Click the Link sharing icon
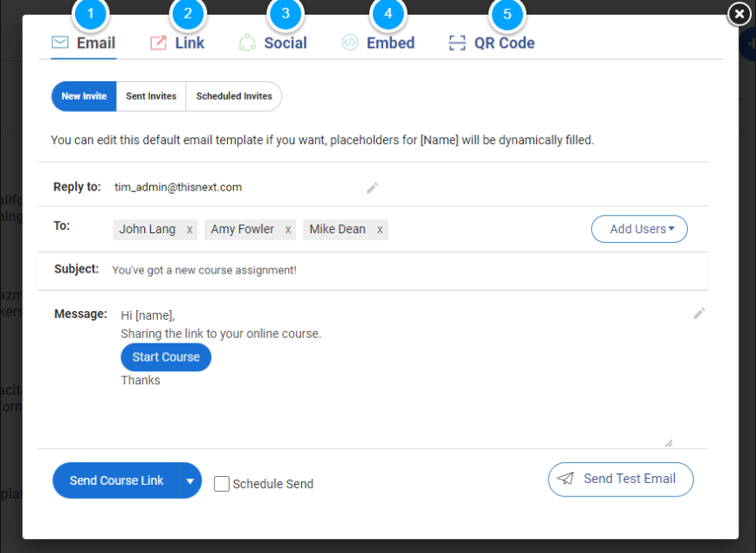The width and height of the screenshot is (756, 553). (x=157, y=42)
